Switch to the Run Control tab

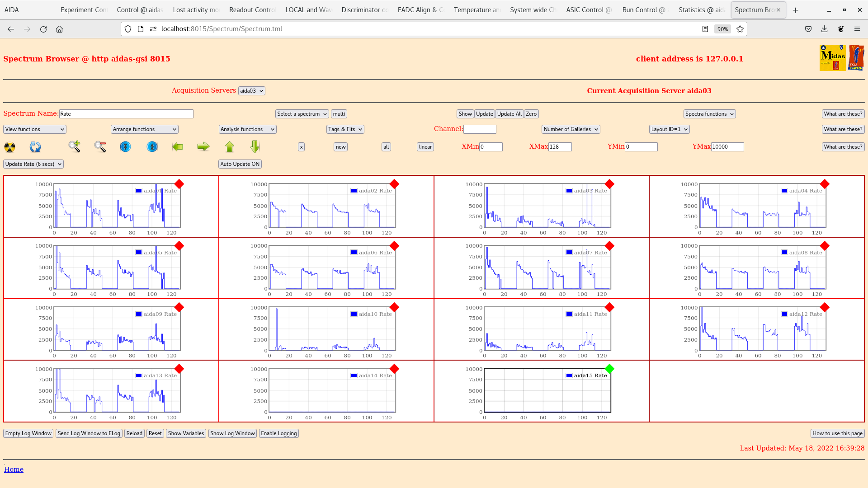tap(645, 10)
